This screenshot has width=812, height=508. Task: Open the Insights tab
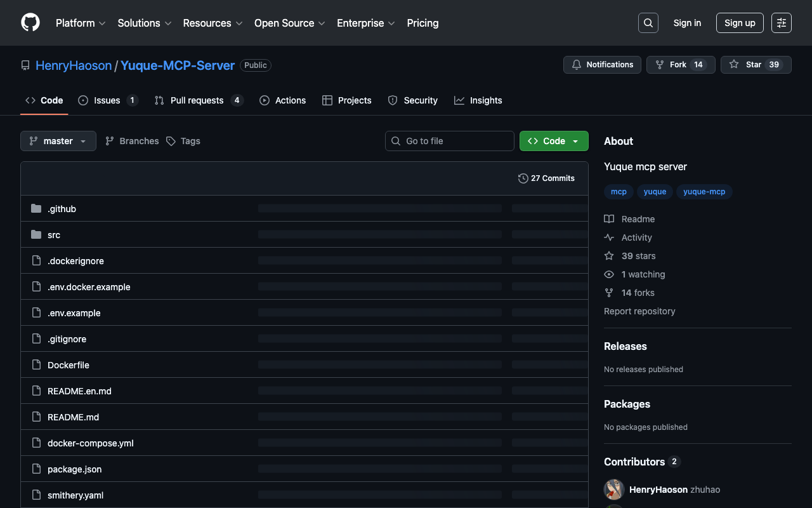click(478, 100)
